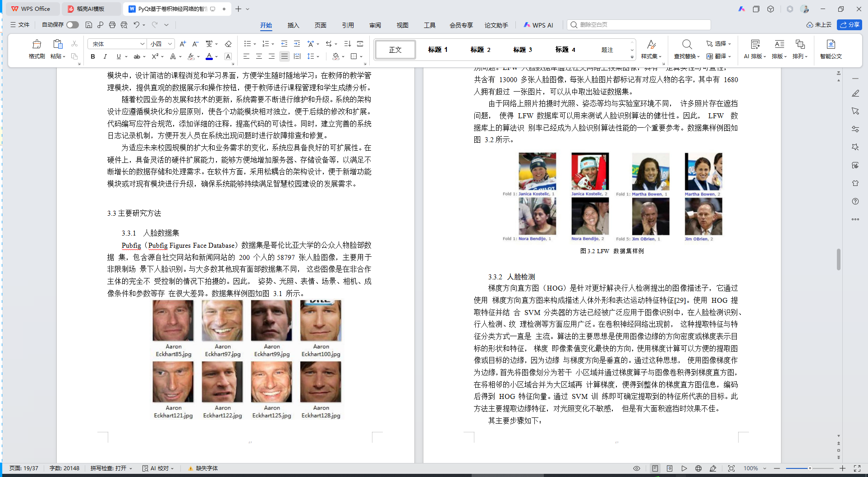Click the pen annotation icon in right sidebar
868x477 pixels.
(855, 93)
